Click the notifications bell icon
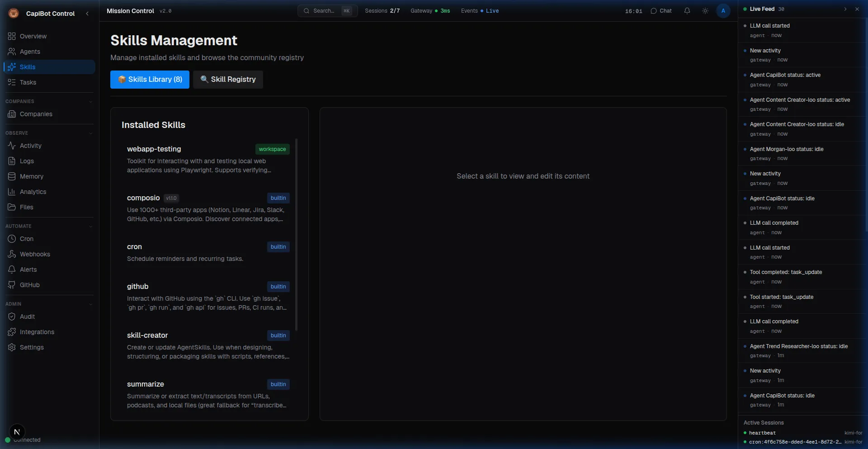This screenshot has width=868, height=449. point(687,11)
